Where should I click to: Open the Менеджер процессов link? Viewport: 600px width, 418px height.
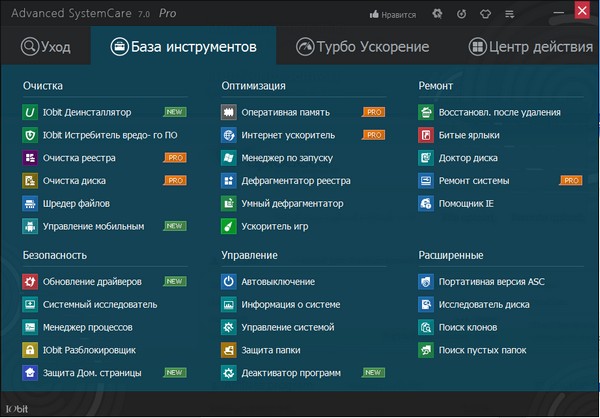[84, 327]
